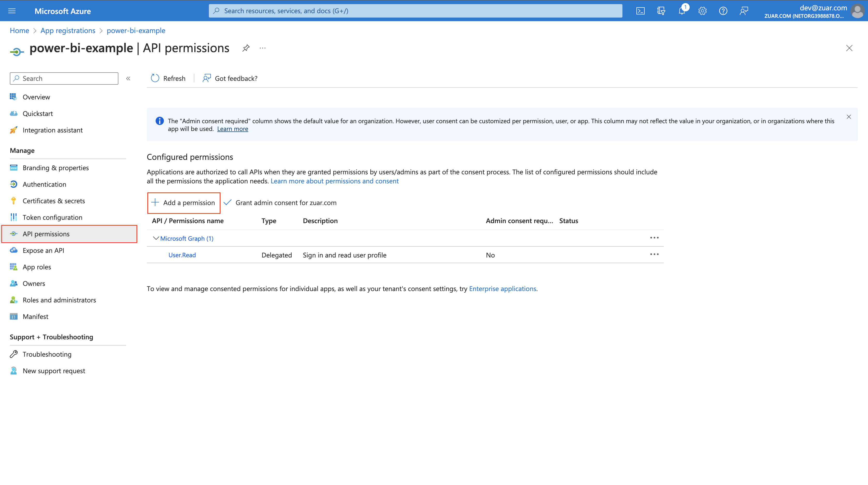
Task: Open the ellipsis menu next to page title
Action: pos(262,48)
